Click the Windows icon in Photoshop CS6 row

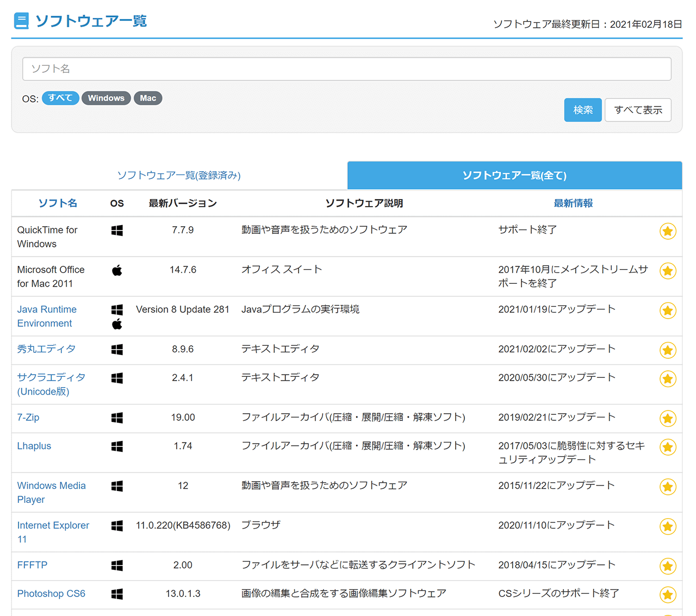point(117,594)
